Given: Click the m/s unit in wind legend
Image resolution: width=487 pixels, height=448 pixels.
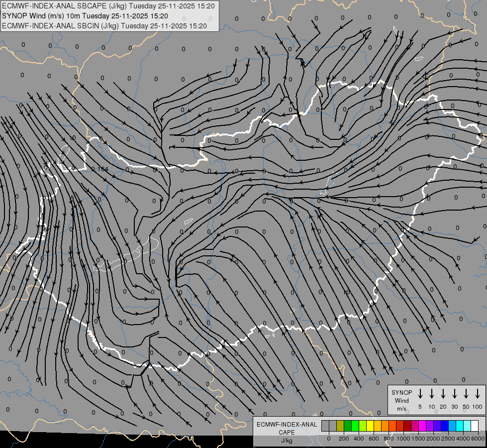Looking at the screenshot, I should 401,409.
